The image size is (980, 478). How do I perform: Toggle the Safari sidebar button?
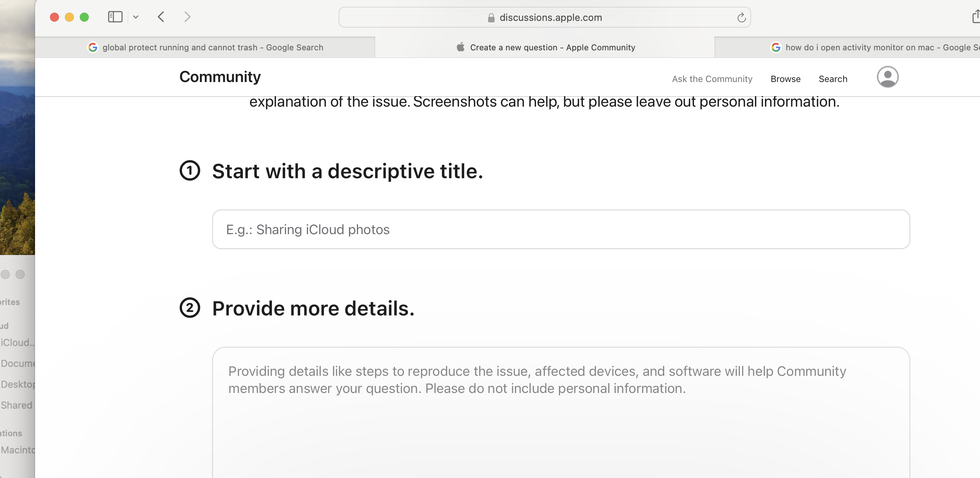[x=115, y=17]
